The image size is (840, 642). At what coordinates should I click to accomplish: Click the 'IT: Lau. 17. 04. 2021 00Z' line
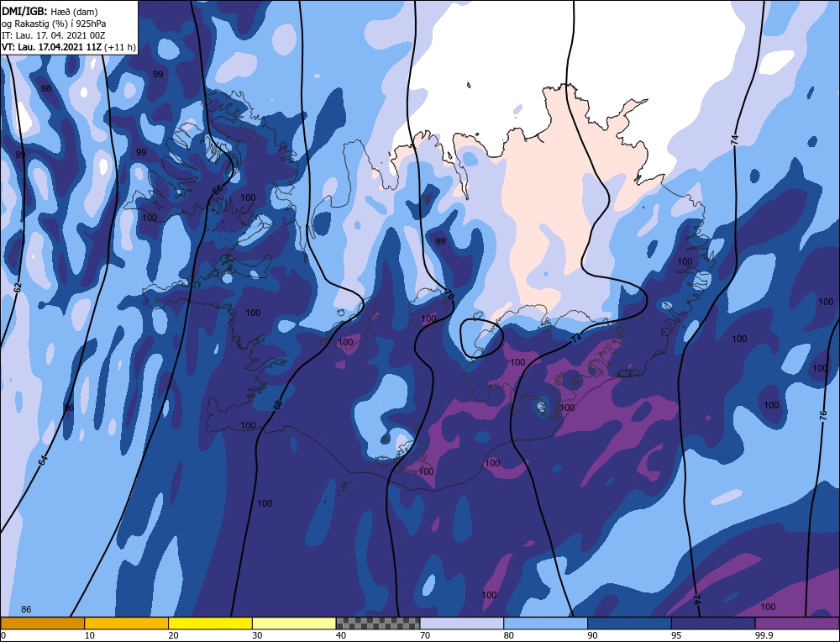pyautogui.click(x=53, y=35)
